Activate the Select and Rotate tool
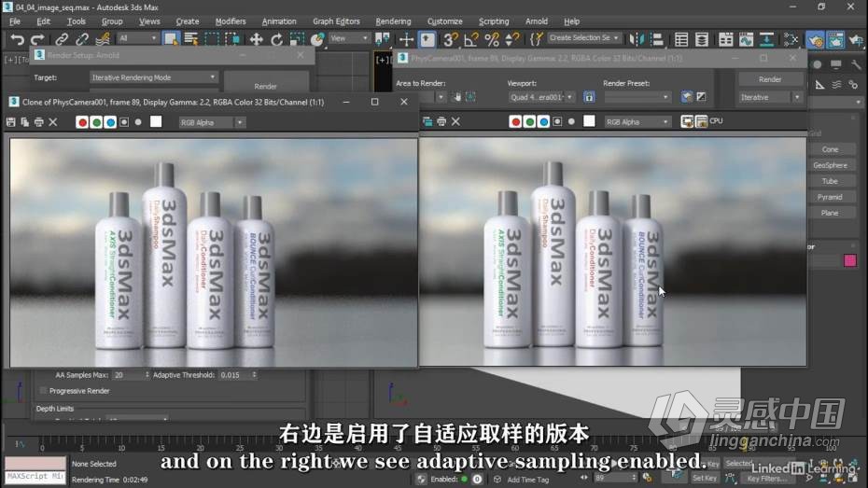 277,39
